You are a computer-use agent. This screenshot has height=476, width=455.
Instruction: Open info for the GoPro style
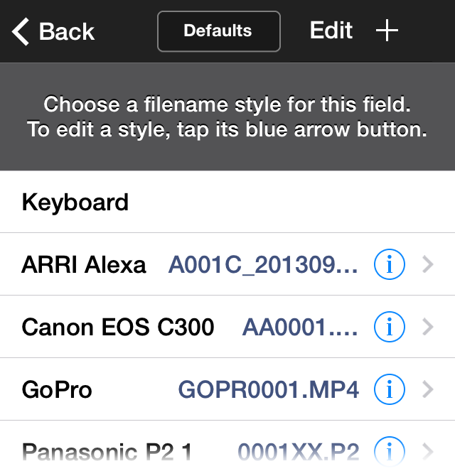pos(389,389)
